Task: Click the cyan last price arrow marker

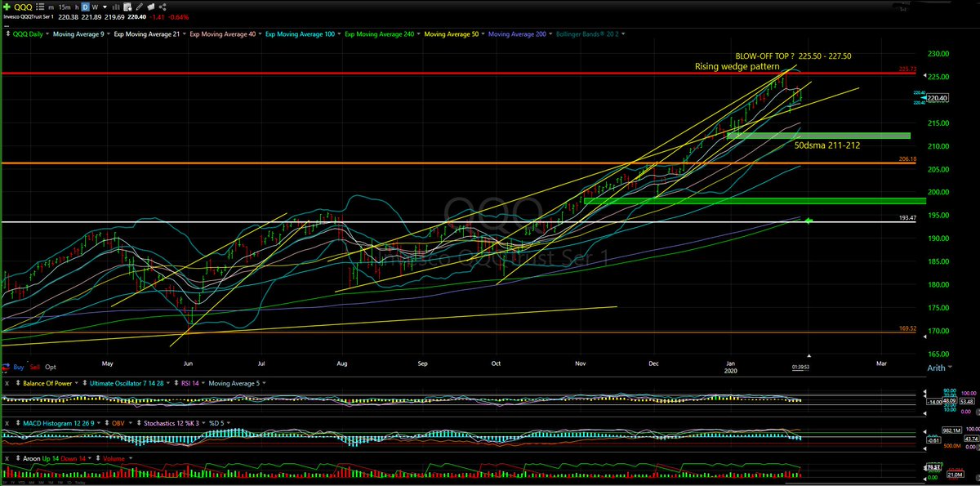Action: pyautogui.click(x=923, y=97)
